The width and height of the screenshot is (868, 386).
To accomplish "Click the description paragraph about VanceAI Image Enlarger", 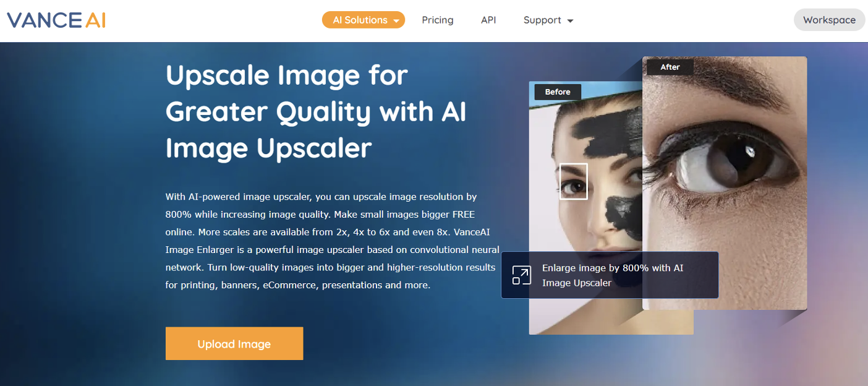I will coord(333,241).
